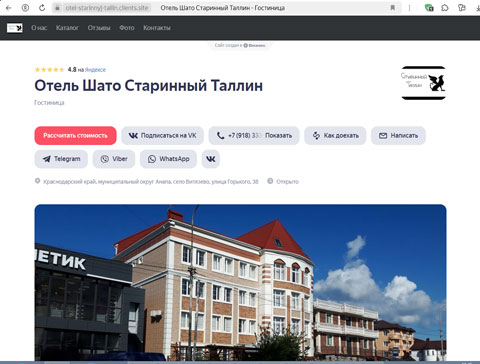Image resolution: width=480 pixels, height=364 pixels.
Task: Click the Отель Шато Старинный Таллин heading
Action: (149, 86)
